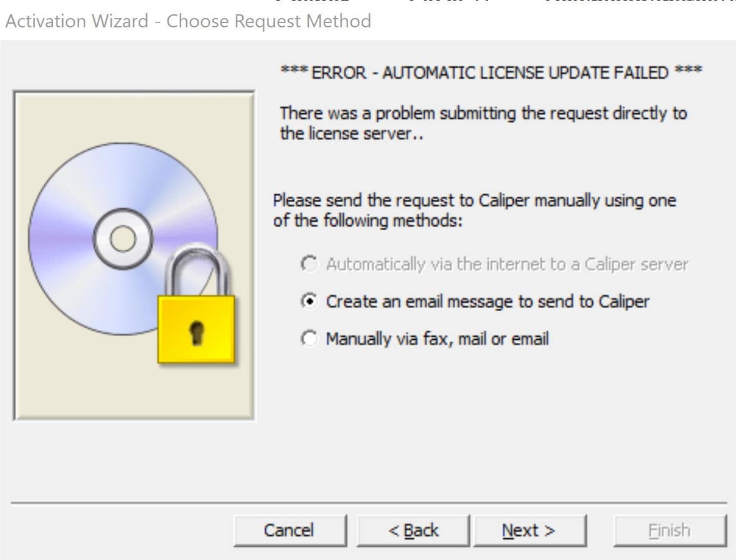
Task: Click the yellow padlock body
Action: 196,329
